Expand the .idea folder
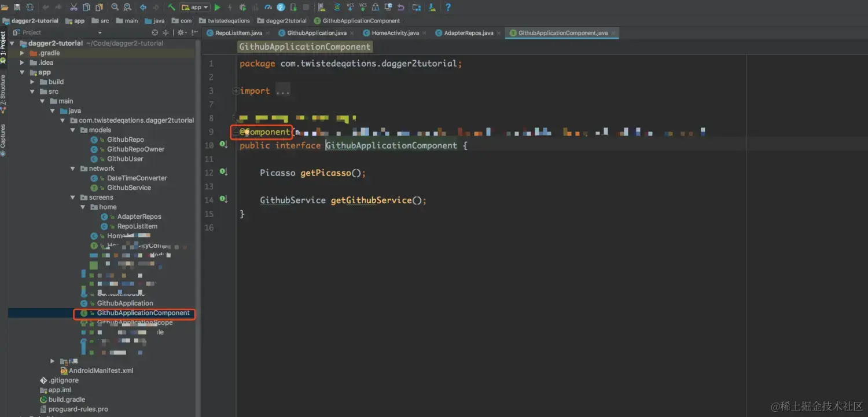The height and width of the screenshot is (417, 868). (x=23, y=63)
